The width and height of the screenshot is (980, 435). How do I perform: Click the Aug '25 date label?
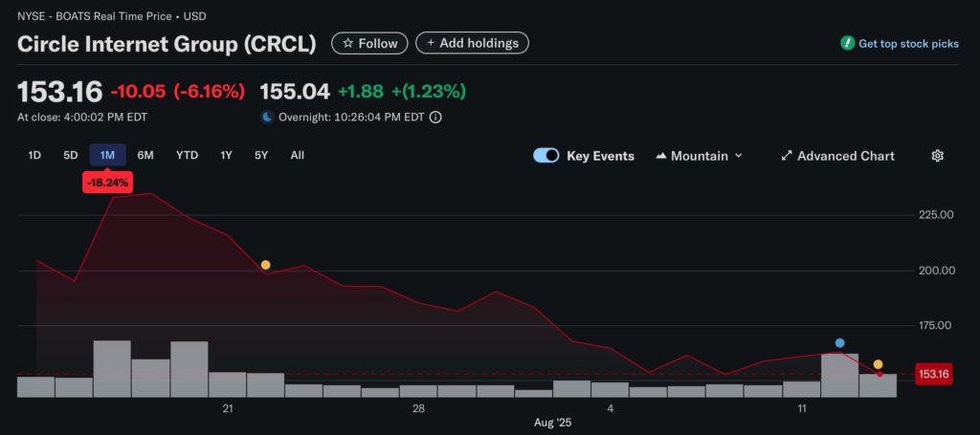click(x=552, y=423)
